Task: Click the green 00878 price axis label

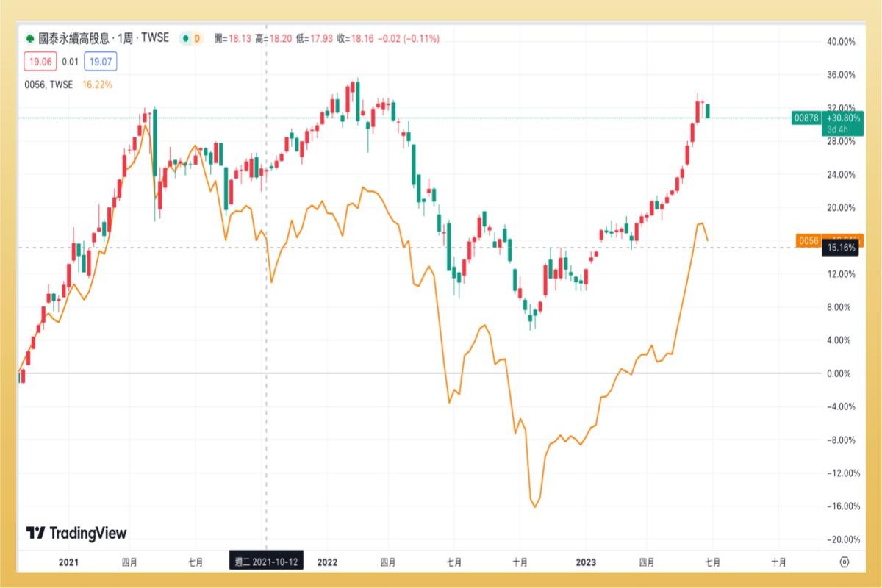Action: point(806,117)
